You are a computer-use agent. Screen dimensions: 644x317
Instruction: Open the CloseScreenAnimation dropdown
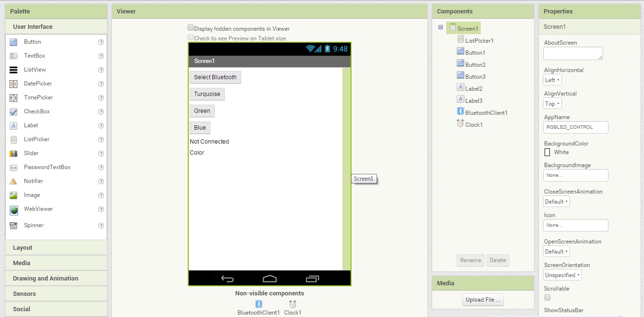pos(557,202)
